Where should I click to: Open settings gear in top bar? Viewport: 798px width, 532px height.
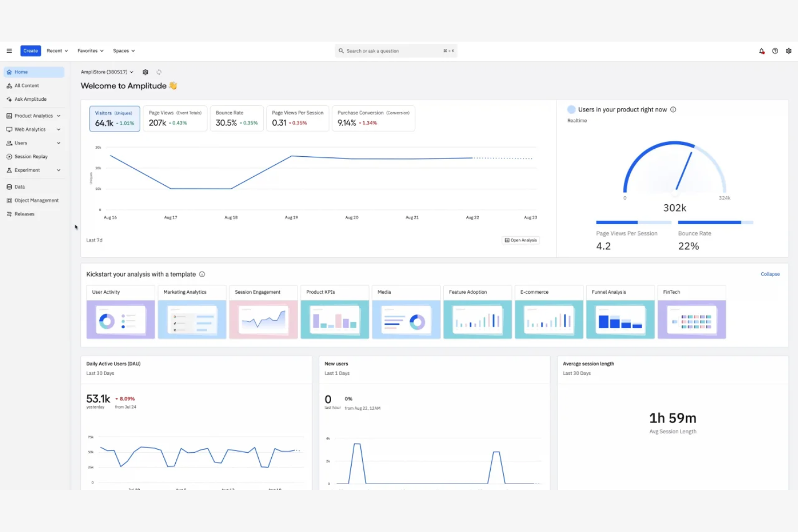(x=788, y=51)
